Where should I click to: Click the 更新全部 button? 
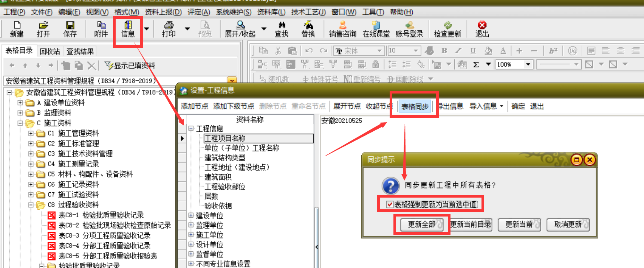tap(421, 224)
